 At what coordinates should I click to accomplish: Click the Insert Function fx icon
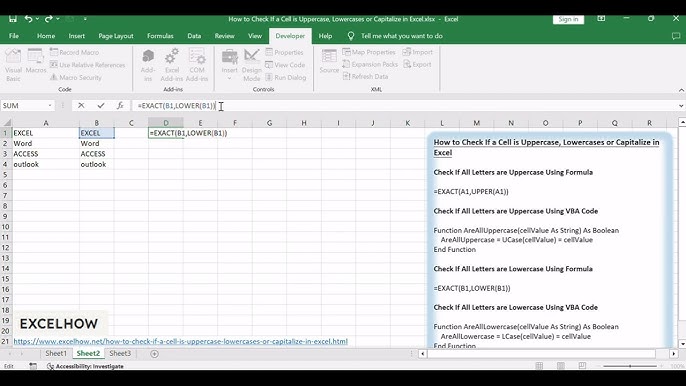120,105
